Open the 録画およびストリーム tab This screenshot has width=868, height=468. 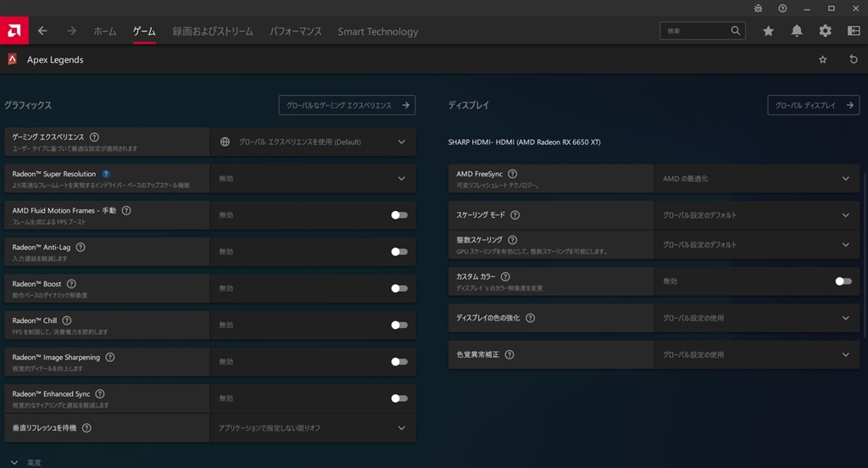pyautogui.click(x=213, y=31)
